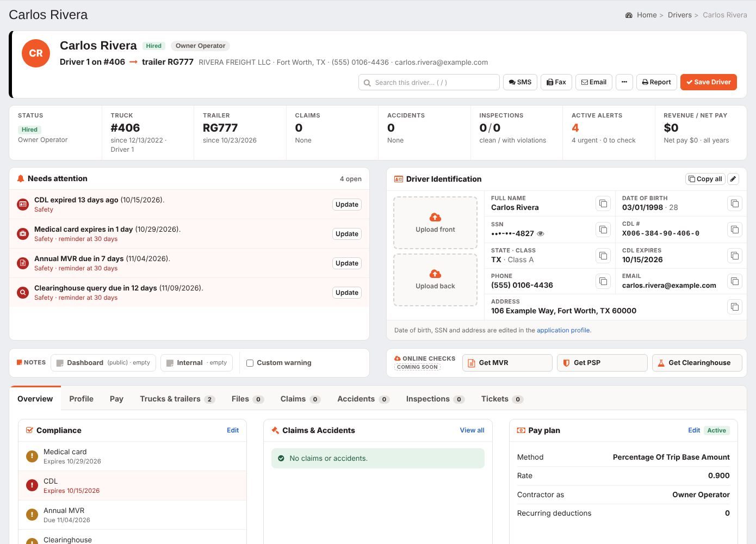This screenshot has width=756, height=544.
Task: Copy the CDL Expires date
Action: coord(735,256)
